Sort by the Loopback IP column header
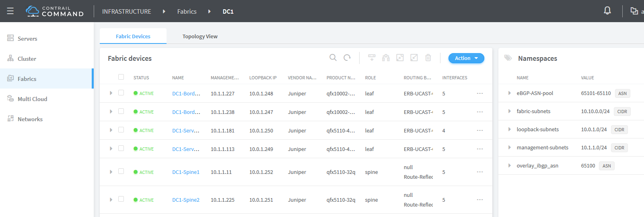This screenshot has height=217, width=644. tap(263, 78)
